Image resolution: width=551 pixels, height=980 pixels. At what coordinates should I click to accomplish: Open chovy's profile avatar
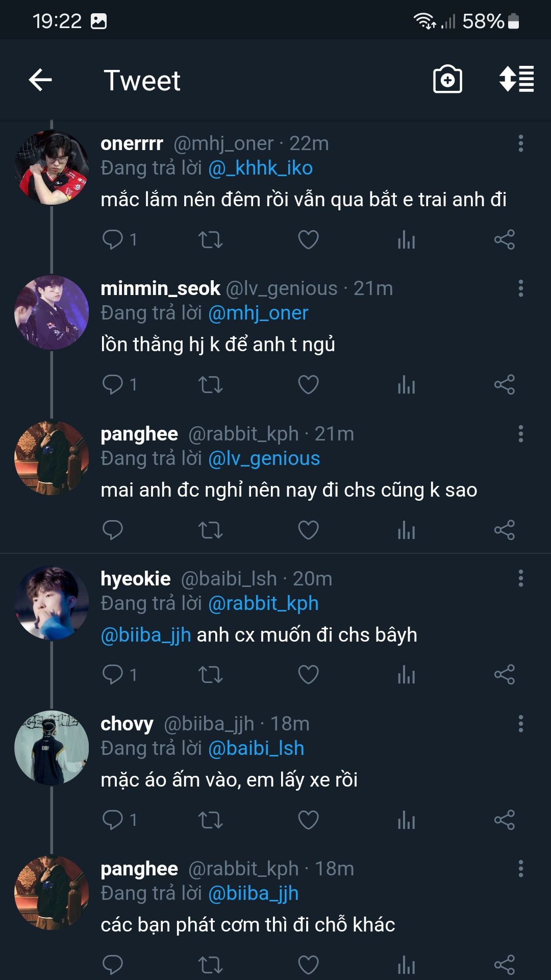pos(52,747)
